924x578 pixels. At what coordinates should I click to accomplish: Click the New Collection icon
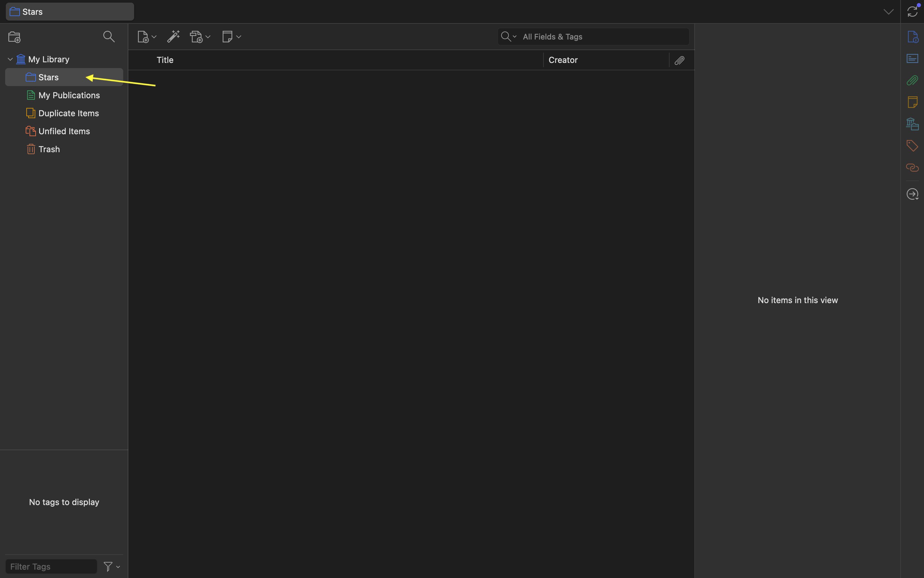click(14, 37)
